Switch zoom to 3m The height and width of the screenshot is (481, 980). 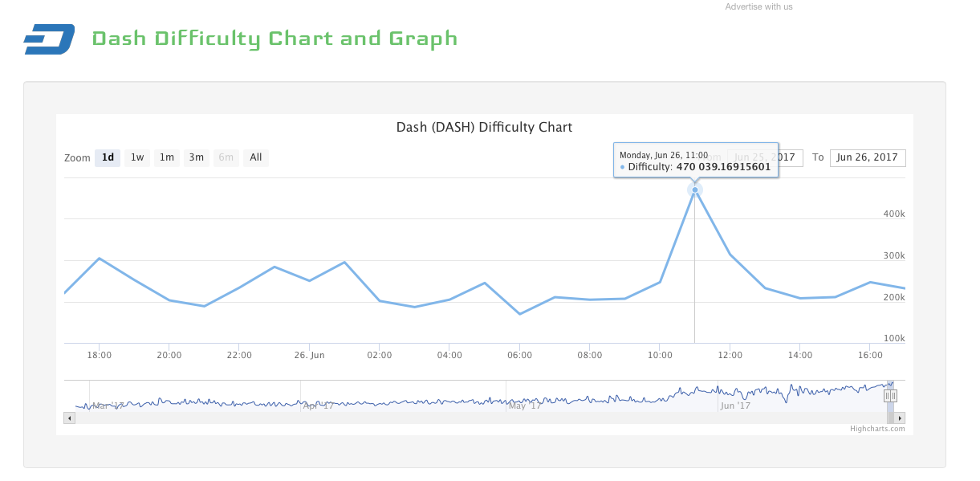(197, 157)
